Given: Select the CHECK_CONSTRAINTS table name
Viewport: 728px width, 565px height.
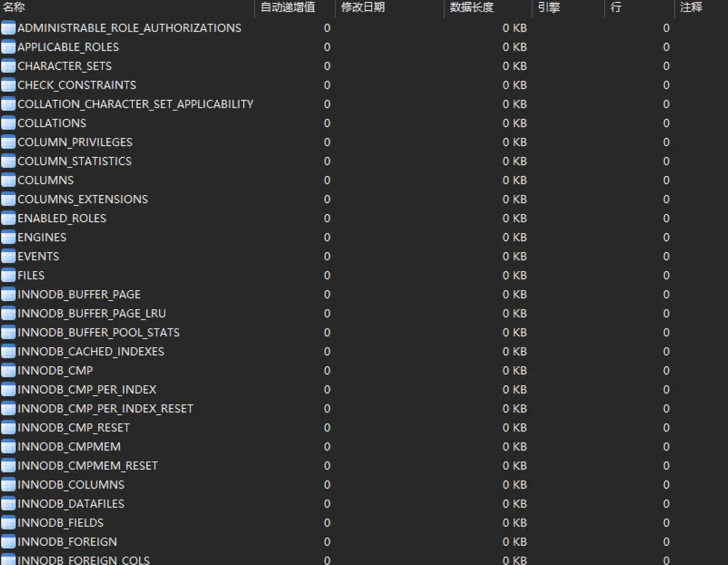Looking at the screenshot, I should 77,85.
